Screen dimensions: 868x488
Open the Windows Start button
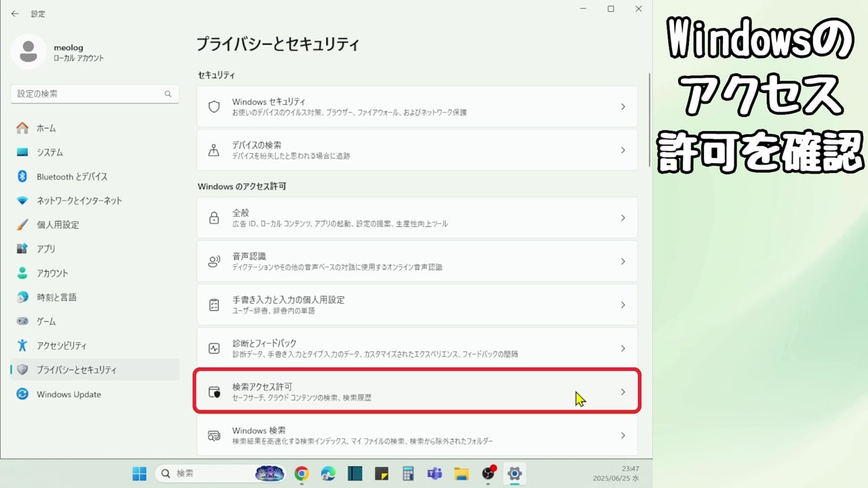coord(139,473)
